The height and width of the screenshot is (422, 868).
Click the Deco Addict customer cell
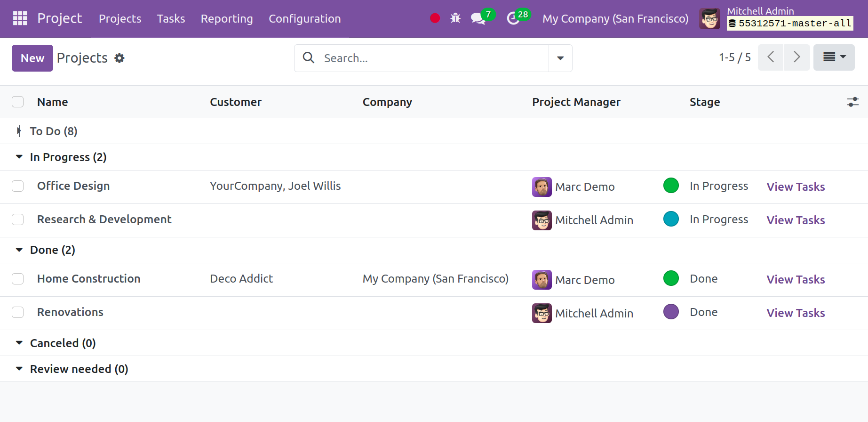[241, 279]
